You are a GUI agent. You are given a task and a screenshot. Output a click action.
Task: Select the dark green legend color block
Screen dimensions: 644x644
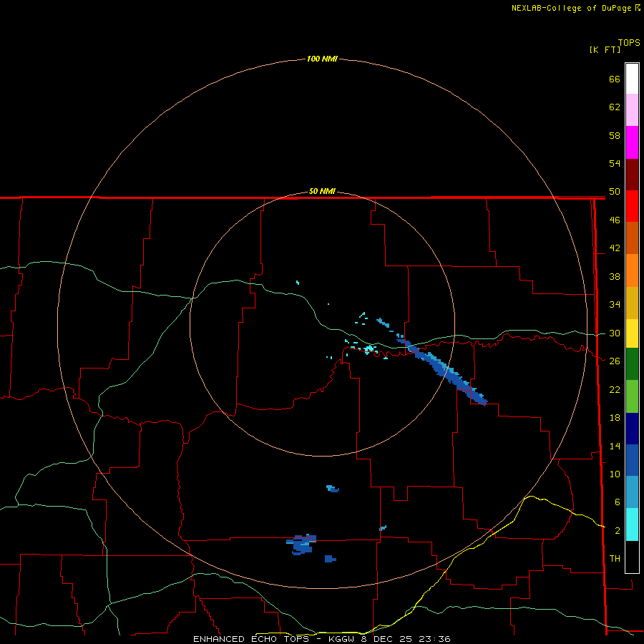632,364
